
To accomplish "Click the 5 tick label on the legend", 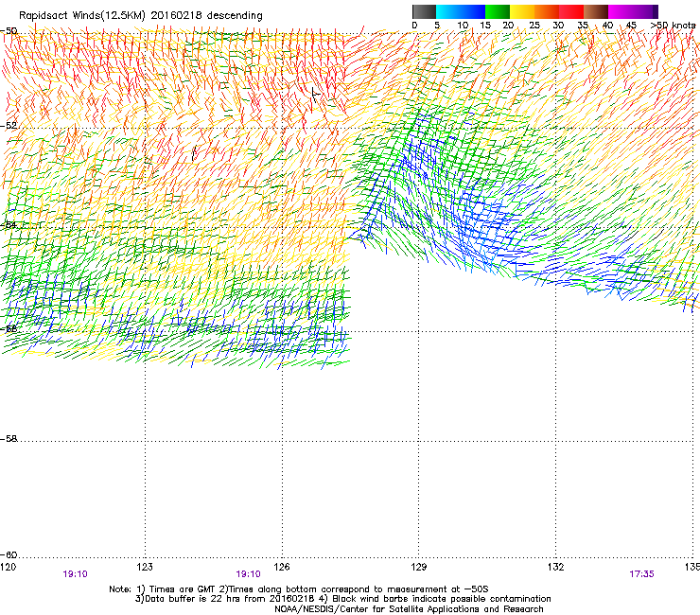I will (437, 26).
